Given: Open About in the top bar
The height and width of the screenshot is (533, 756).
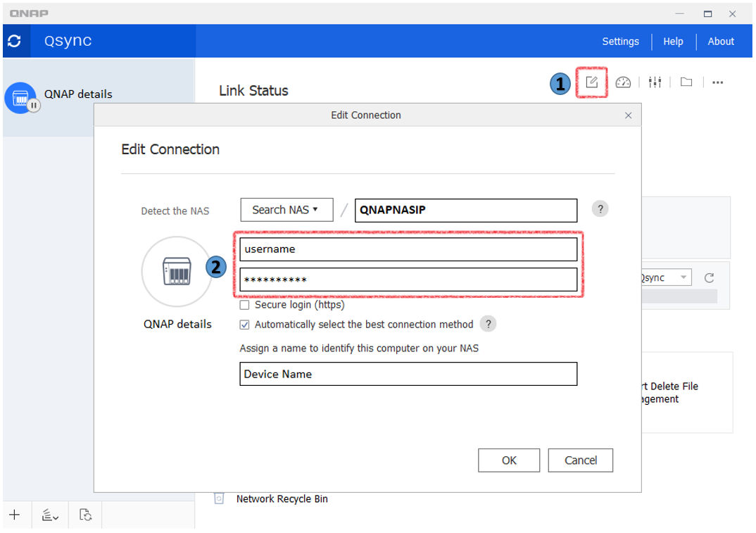Looking at the screenshot, I should pos(720,42).
